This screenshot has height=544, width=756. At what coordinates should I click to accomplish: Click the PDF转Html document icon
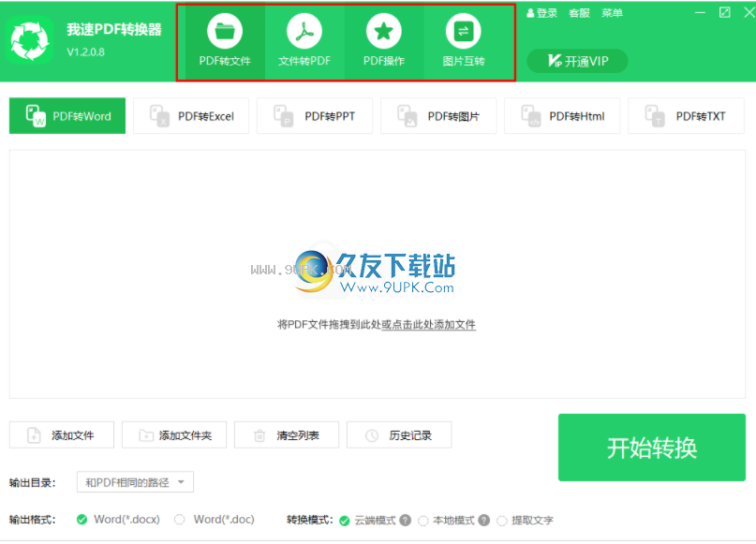(531, 116)
